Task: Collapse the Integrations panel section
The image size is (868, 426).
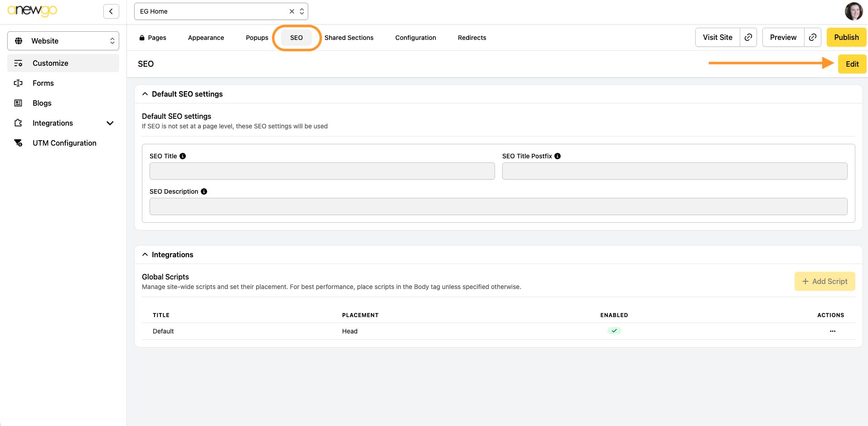Action: pos(145,255)
